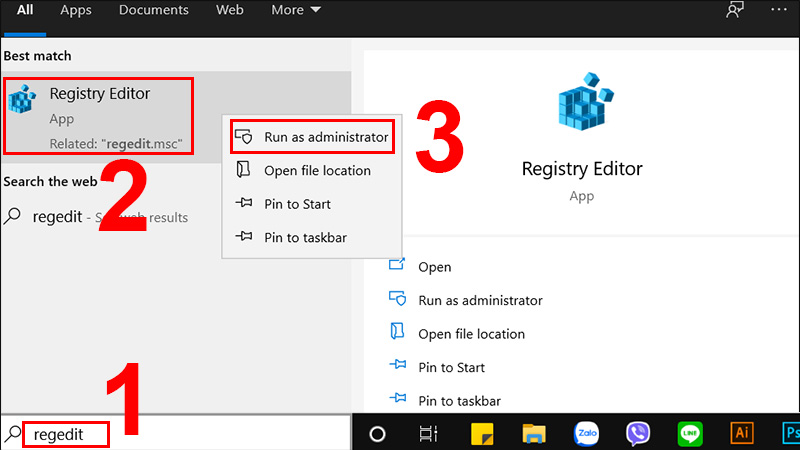The image size is (800, 450).
Task: Click the Cortana circle icon
Action: click(378, 433)
